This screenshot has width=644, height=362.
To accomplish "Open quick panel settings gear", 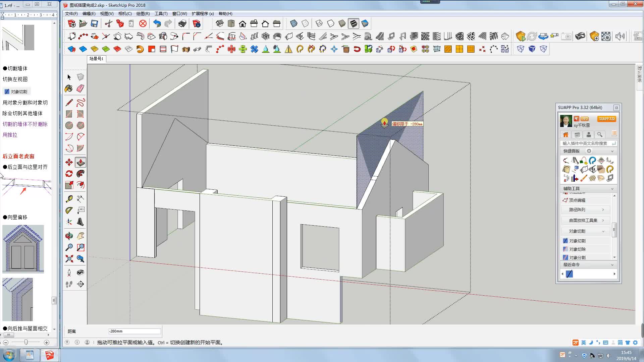I will coord(589,151).
